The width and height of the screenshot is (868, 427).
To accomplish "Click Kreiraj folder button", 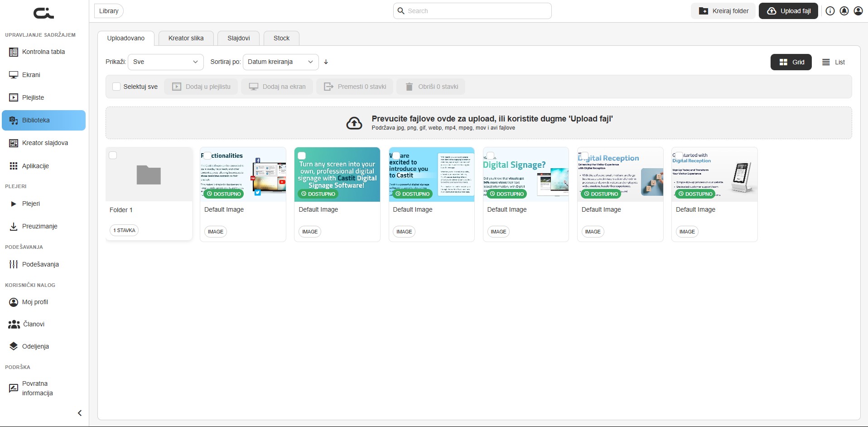I will coord(723,11).
